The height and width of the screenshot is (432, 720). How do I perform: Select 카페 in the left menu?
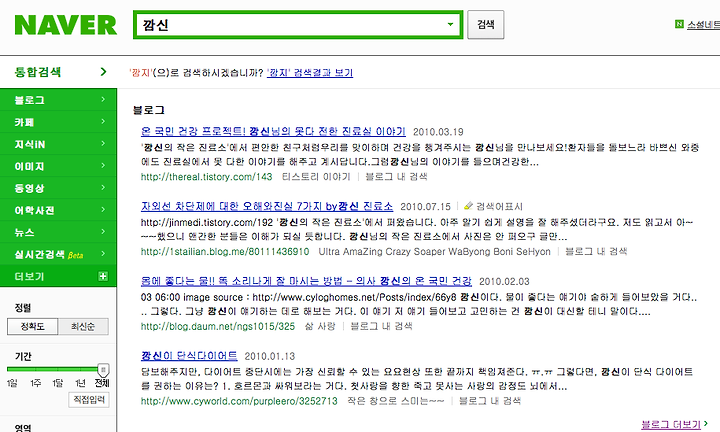58,122
